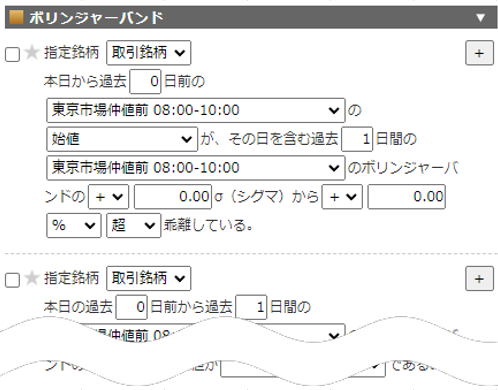Favorite the first condition with its star
This screenshot has width=498, height=390.
pyautogui.click(x=32, y=52)
